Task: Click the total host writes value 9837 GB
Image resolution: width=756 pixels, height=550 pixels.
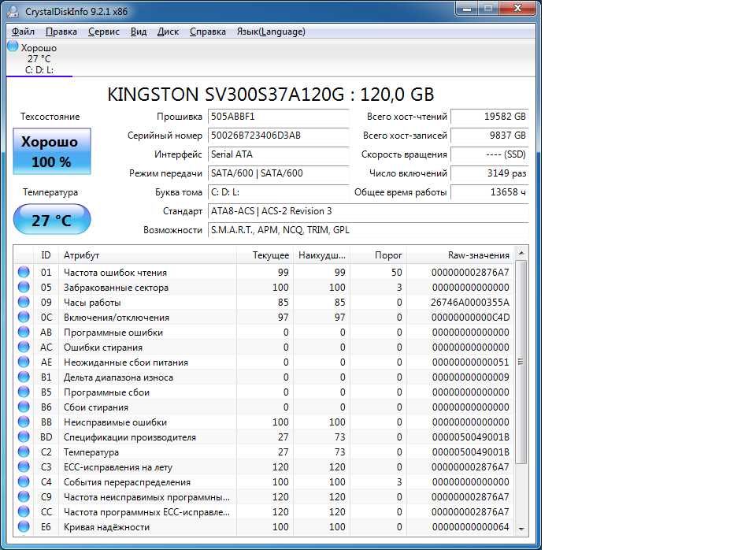Action: point(489,136)
